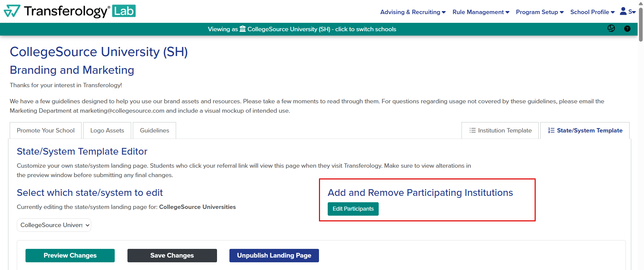Viewport: 644px width, 270px height.
Task: Click the Edit Participants button
Action: (353, 209)
